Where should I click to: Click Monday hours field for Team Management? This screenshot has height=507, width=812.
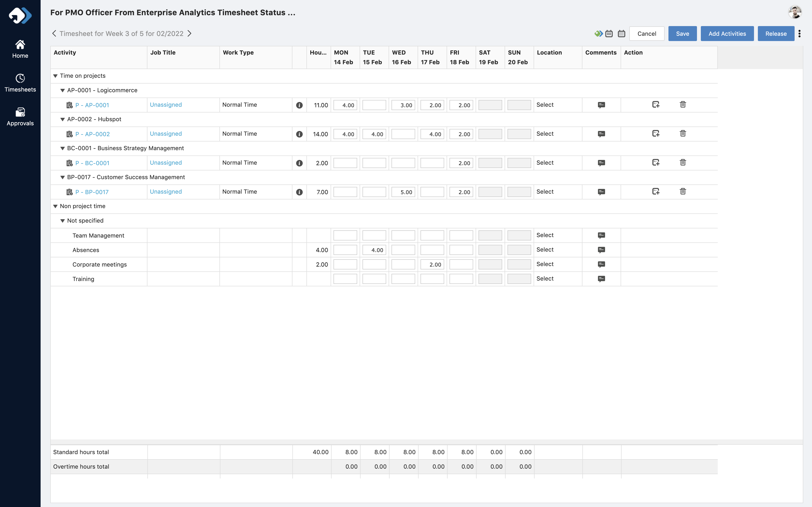345,235
